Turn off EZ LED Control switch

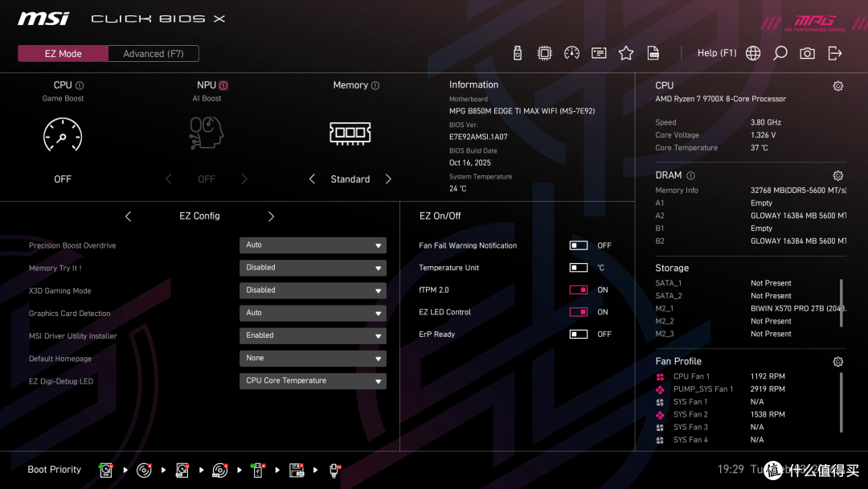[579, 312]
